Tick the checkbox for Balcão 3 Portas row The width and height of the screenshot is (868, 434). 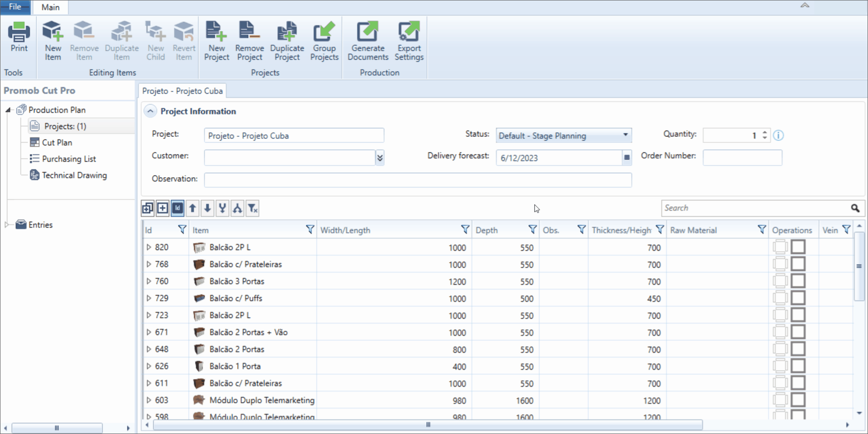[798, 281]
